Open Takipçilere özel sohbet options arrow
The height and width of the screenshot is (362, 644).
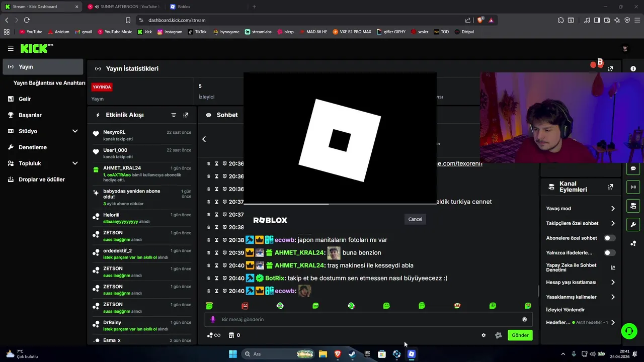point(613,223)
